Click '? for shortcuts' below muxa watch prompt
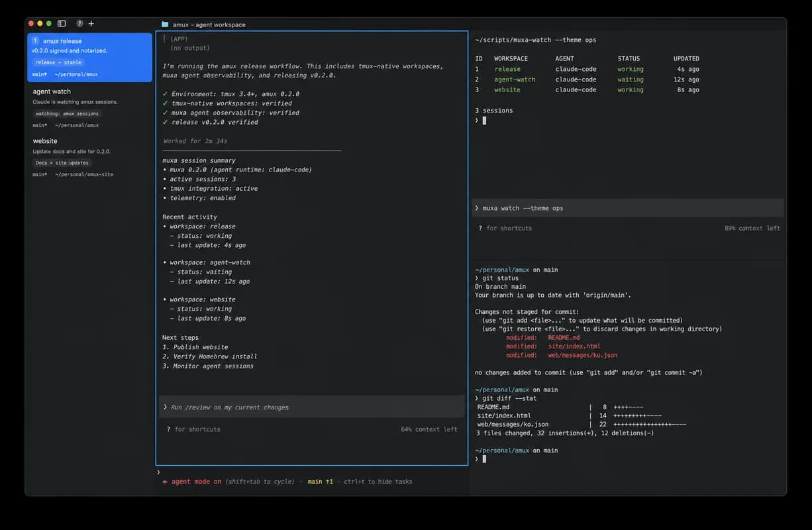Screen dimensions: 812x530 505,228
